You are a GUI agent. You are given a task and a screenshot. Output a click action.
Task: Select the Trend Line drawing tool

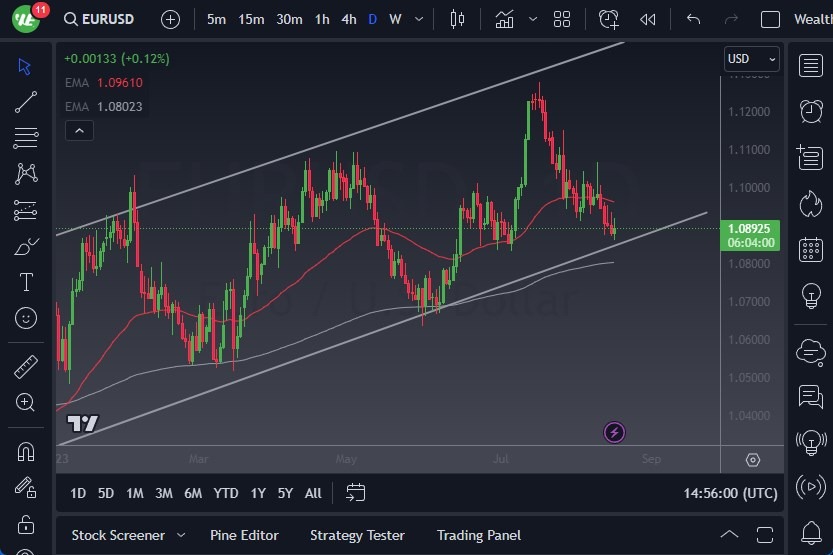26,102
